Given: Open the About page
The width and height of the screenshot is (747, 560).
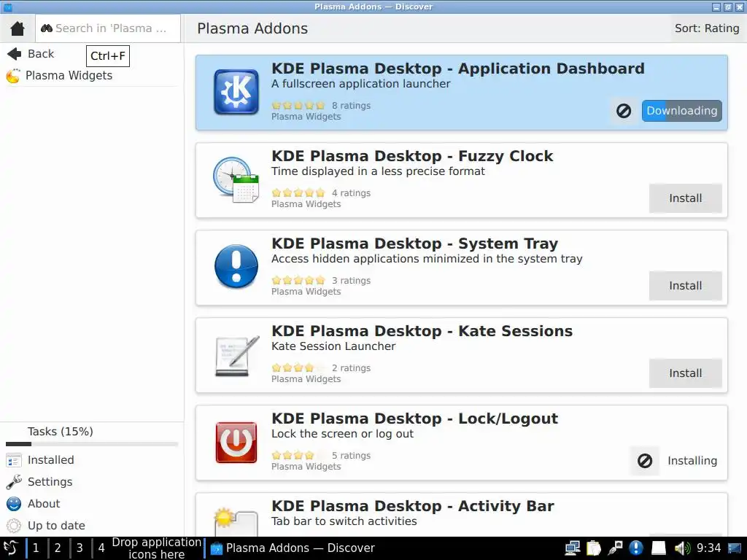Looking at the screenshot, I should [x=43, y=504].
